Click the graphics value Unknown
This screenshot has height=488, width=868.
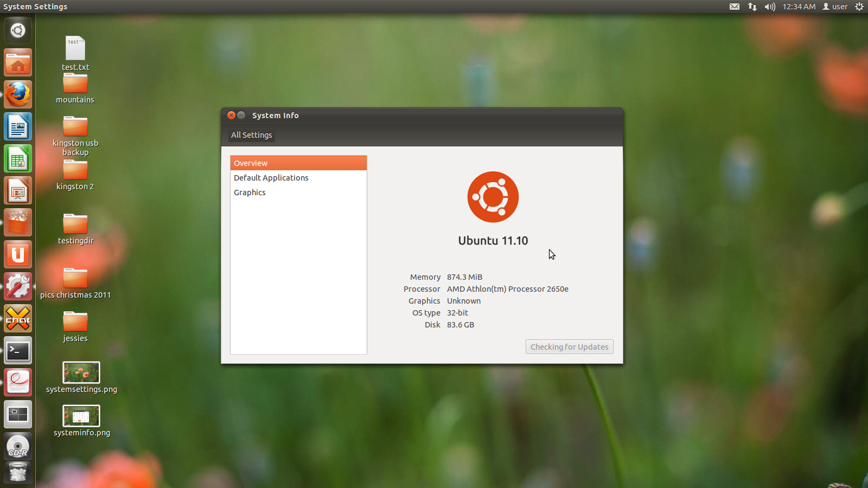[464, 301]
